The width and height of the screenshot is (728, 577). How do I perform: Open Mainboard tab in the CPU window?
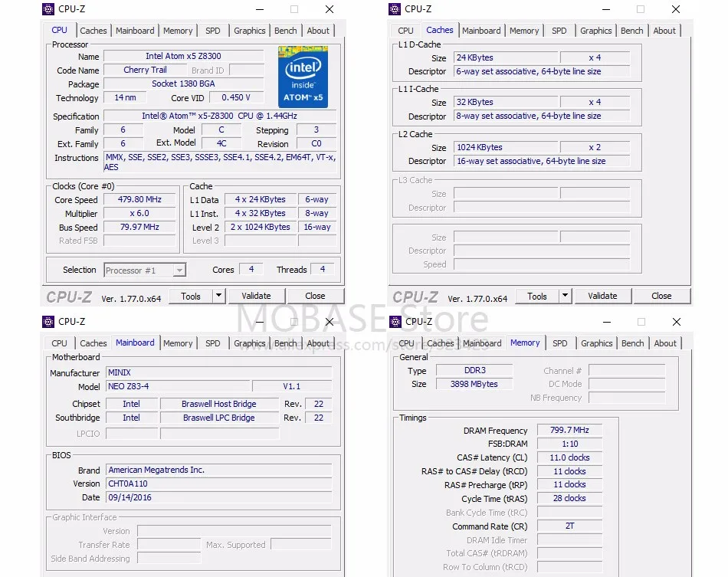pos(135,31)
